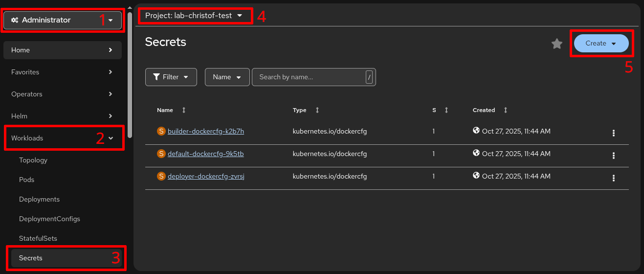This screenshot has height=274, width=644.
Task: Open kebab menu for default-dockercfg-9k5tb
Action: click(x=613, y=156)
